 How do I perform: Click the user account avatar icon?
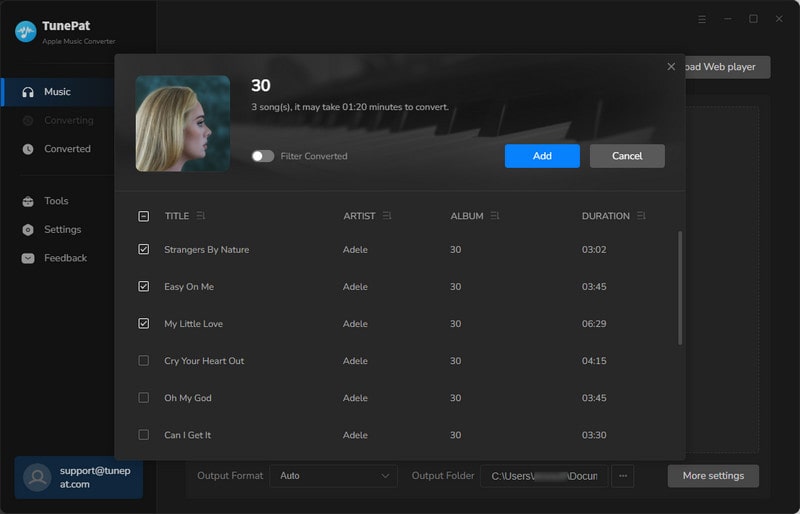tap(37, 477)
